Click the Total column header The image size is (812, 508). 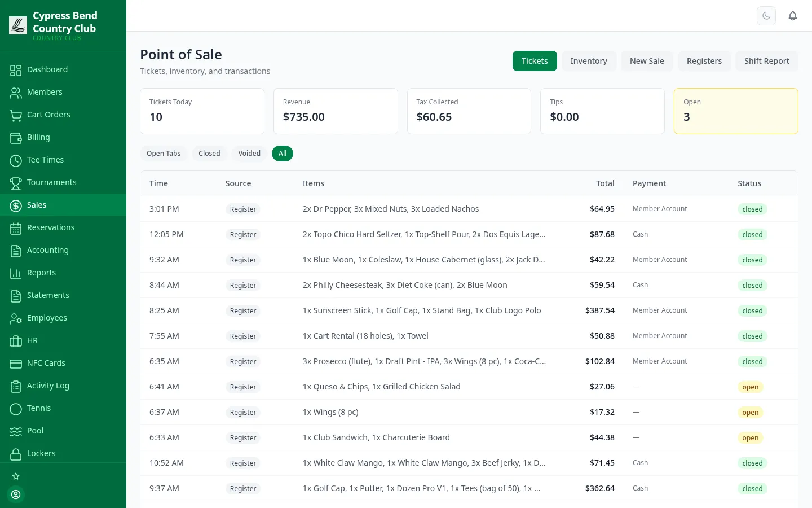click(605, 183)
